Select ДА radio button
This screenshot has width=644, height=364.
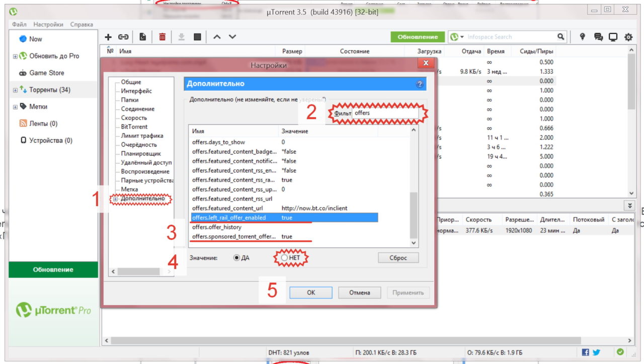(x=236, y=258)
